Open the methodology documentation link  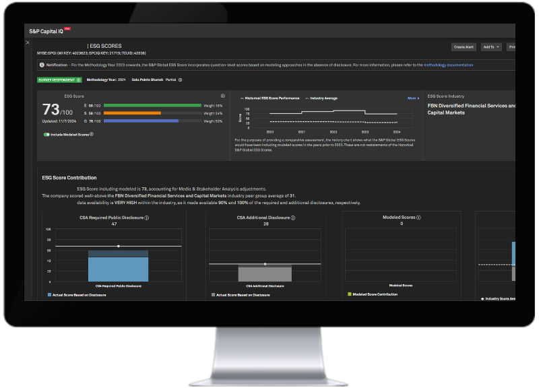pyautogui.click(x=448, y=65)
